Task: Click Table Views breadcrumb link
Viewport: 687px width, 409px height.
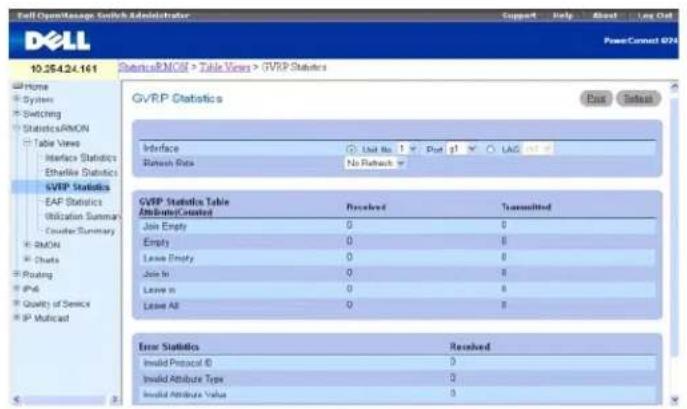Action: 225,67
